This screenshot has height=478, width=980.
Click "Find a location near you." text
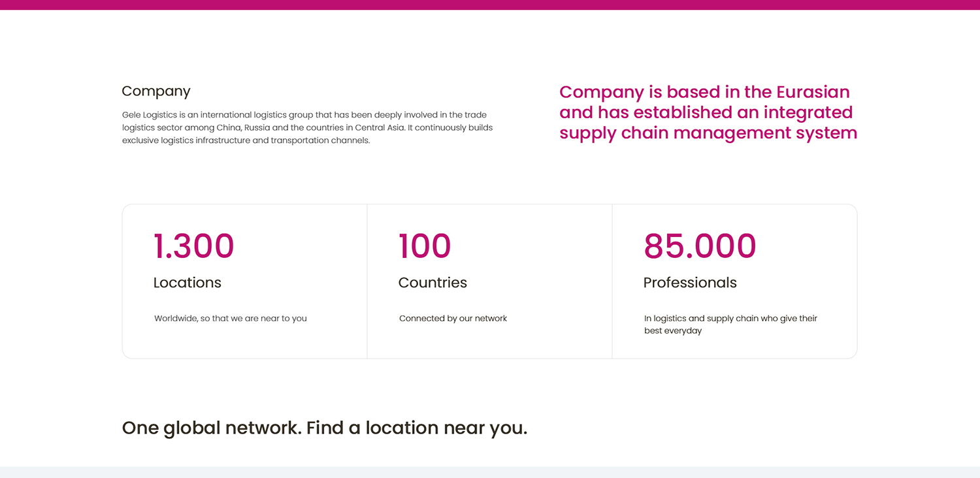click(417, 428)
